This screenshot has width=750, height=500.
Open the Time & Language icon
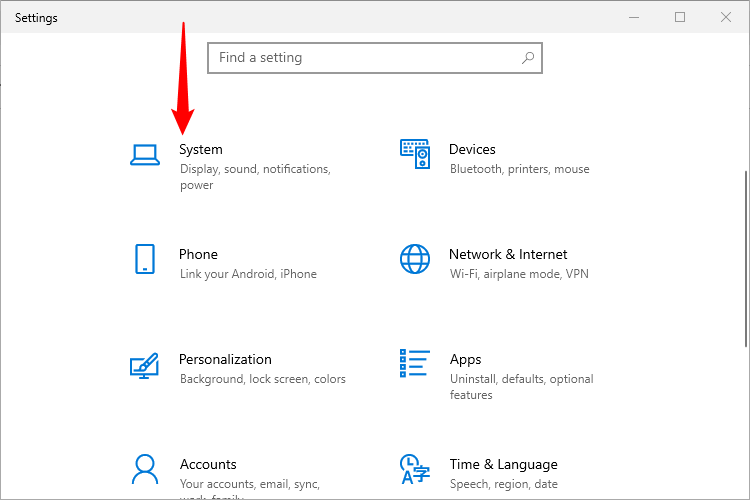click(x=415, y=469)
